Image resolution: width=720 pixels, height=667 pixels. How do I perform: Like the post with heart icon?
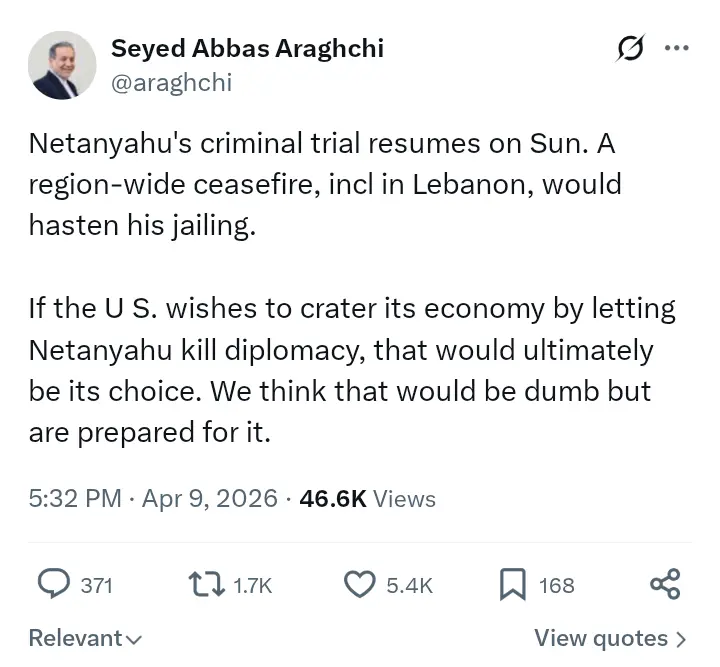pos(360,584)
